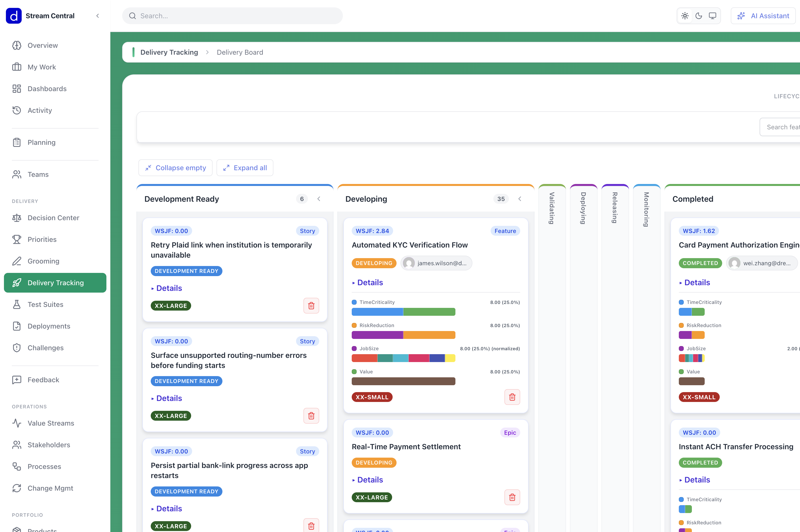Click the Processes workflow icon
Screen dimensions: 800x532
(17, 467)
